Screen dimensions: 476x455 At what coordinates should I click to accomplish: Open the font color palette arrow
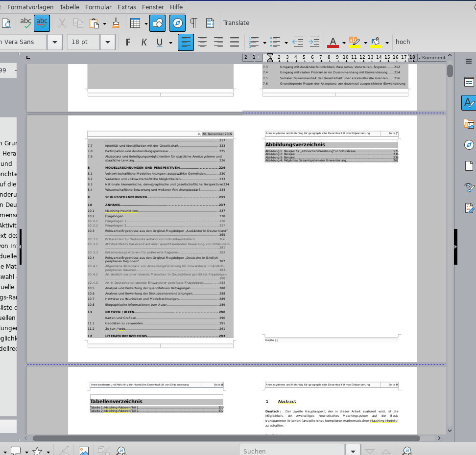pos(344,43)
